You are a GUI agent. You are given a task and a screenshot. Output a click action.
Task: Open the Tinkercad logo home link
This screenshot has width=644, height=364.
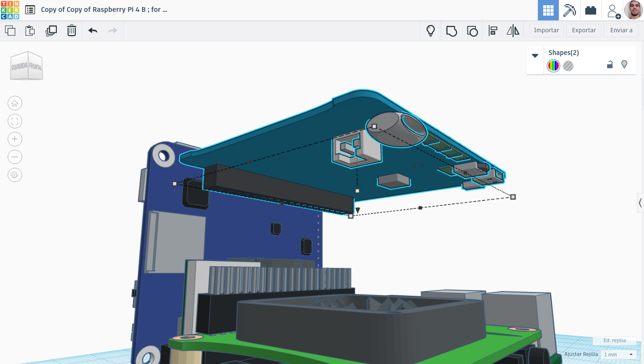[10, 10]
